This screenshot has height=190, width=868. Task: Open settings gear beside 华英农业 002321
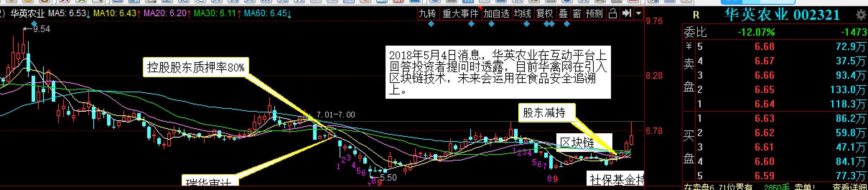861,15
